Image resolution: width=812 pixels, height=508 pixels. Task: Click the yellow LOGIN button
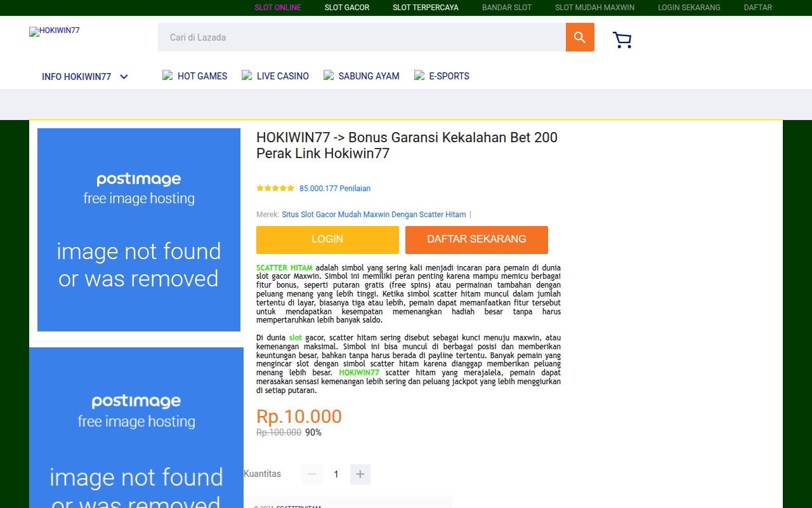click(x=327, y=240)
